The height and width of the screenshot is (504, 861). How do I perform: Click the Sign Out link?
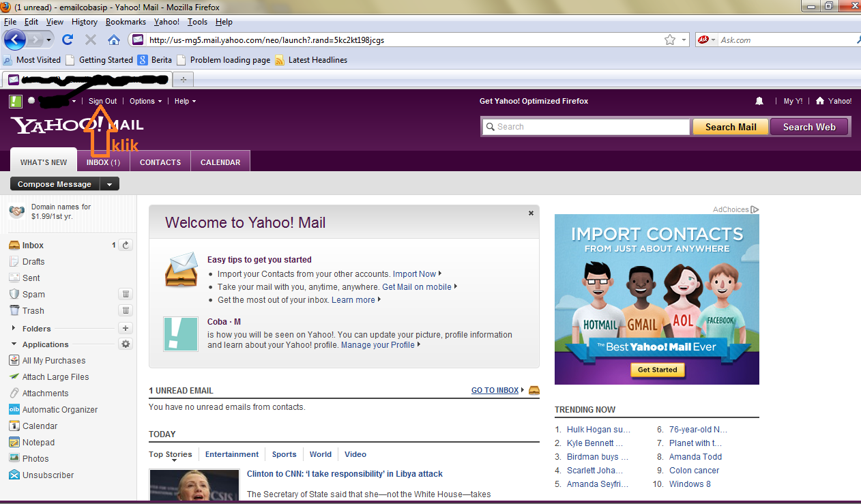(103, 101)
